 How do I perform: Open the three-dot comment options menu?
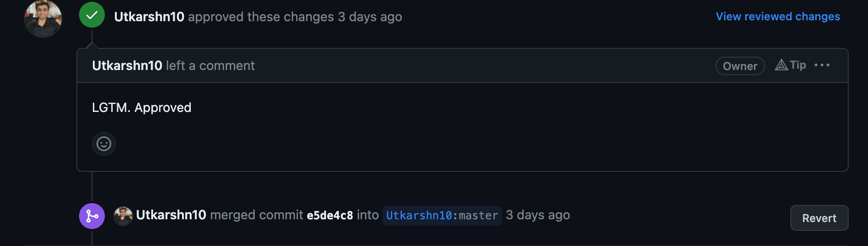(x=822, y=65)
